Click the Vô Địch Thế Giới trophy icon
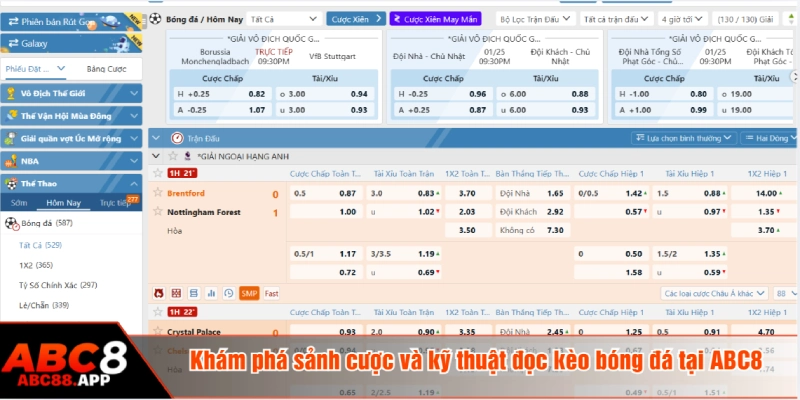This screenshot has width=800, height=400. tap(11, 93)
